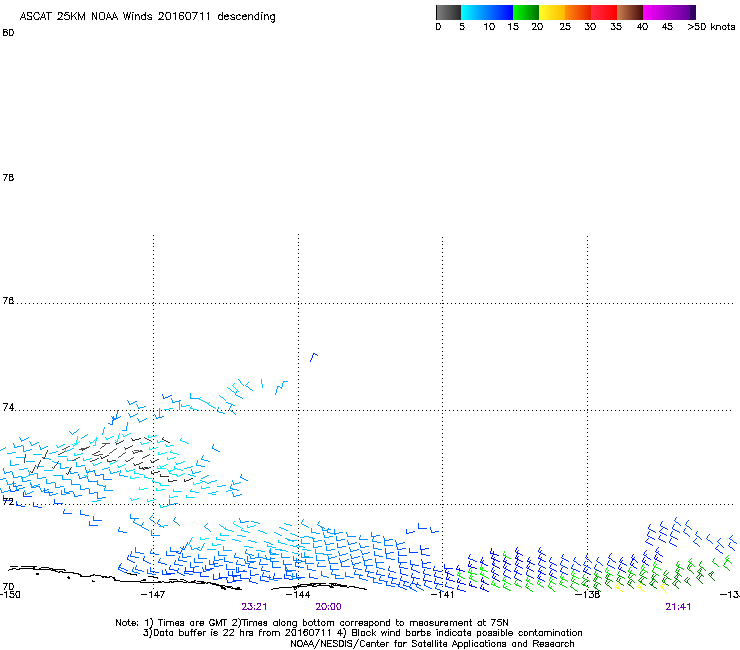The height and width of the screenshot is (650, 740).
Task: Click the '30' legend scale label
Action: point(590,27)
